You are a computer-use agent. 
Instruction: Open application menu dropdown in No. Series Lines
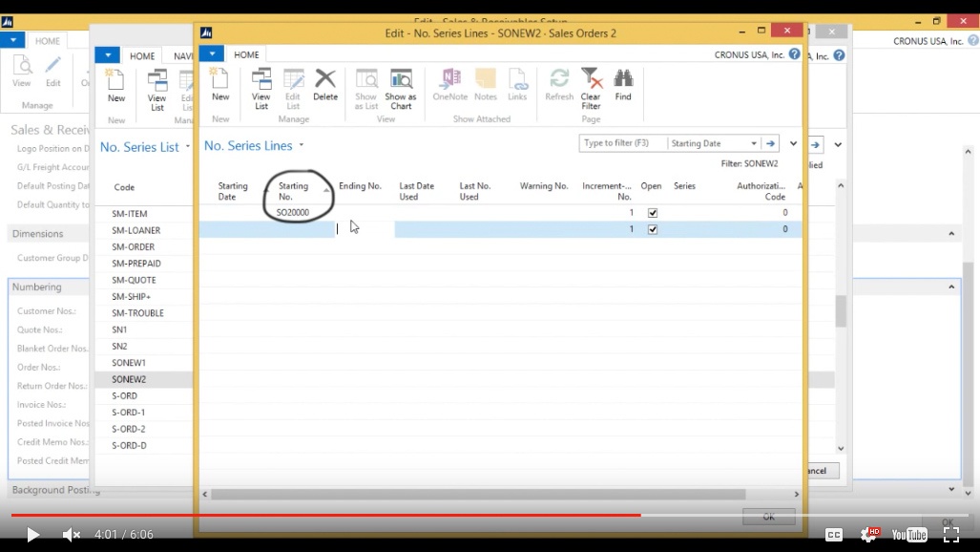point(212,53)
